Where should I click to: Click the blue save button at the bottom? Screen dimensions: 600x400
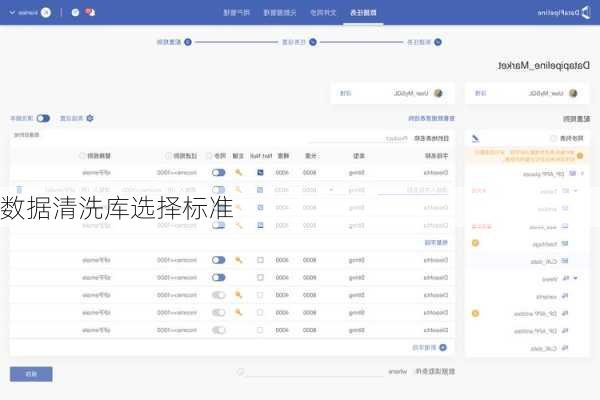point(31,374)
